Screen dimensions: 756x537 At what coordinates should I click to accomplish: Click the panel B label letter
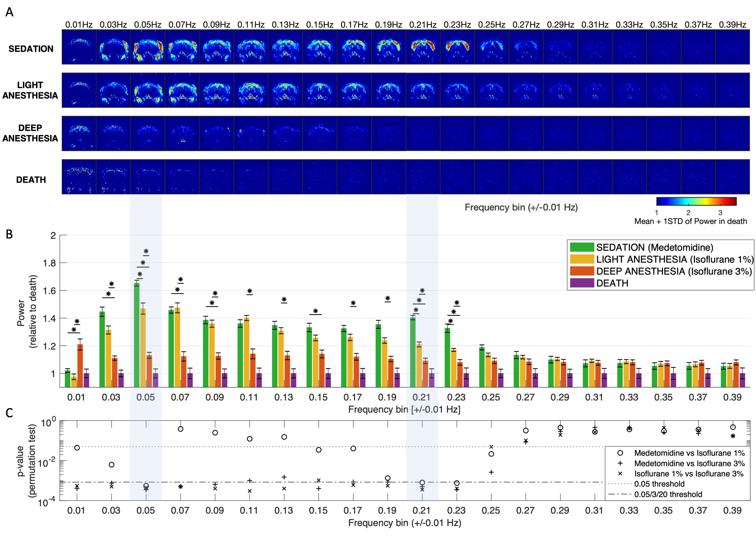tap(9, 234)
